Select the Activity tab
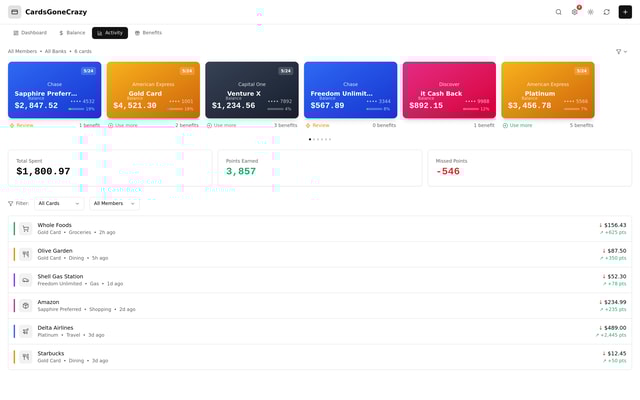The height and width of the screenshot is (400, 640). 110,33
